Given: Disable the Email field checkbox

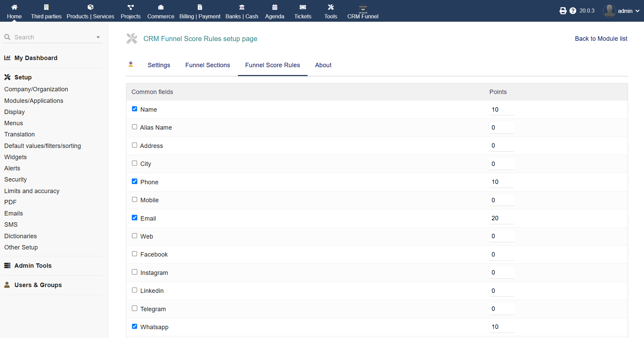Looking at the screenshot, I should pyautogui.click(x=135, y=218).
